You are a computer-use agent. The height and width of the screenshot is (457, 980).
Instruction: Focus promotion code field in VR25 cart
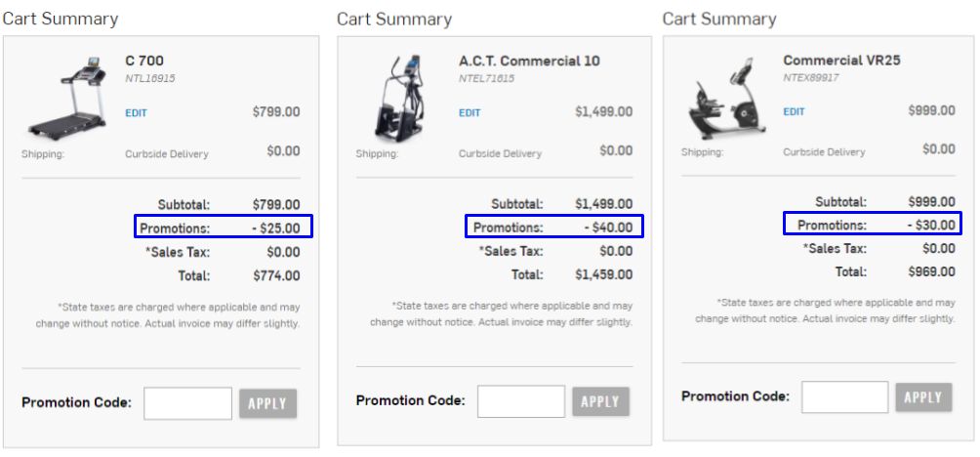[845, 397]
